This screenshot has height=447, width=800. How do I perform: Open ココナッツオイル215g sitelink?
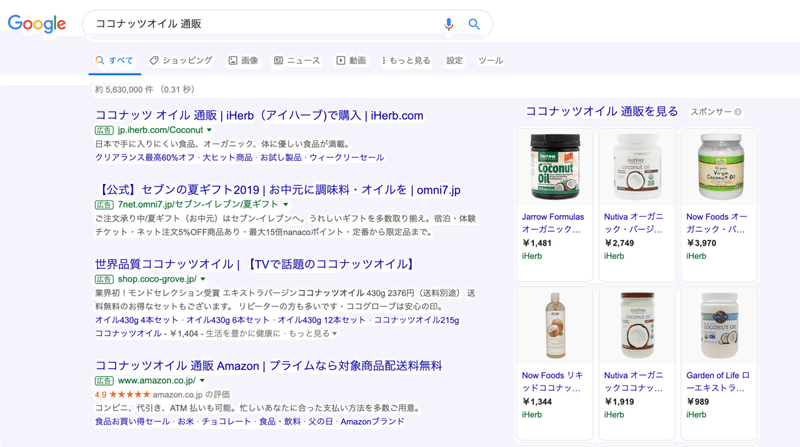tap(416, 320)
